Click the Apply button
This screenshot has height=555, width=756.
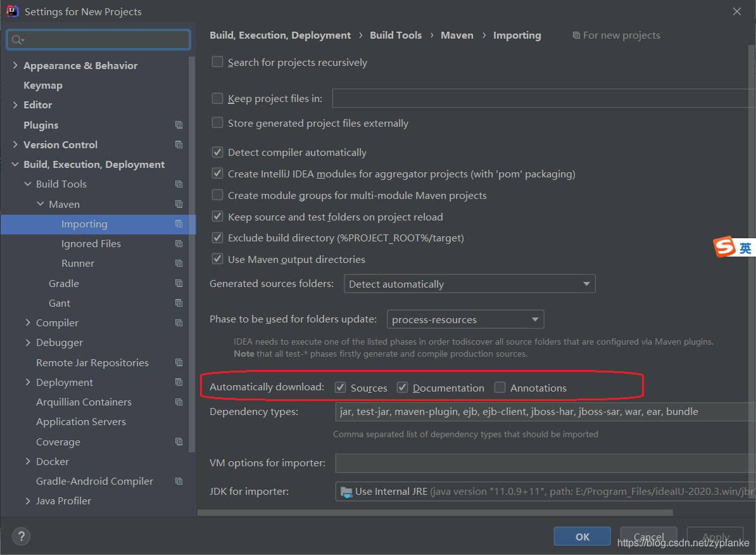click(x=715, y=536)
